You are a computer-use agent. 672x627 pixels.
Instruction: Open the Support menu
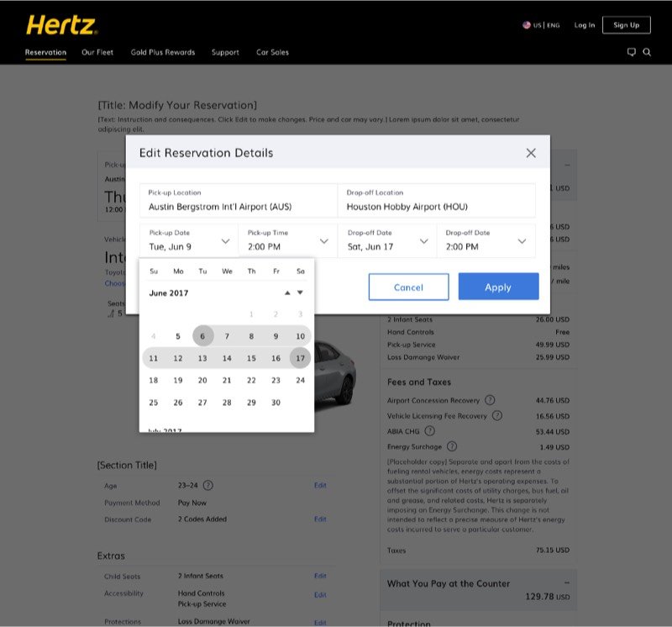point(225,52)
